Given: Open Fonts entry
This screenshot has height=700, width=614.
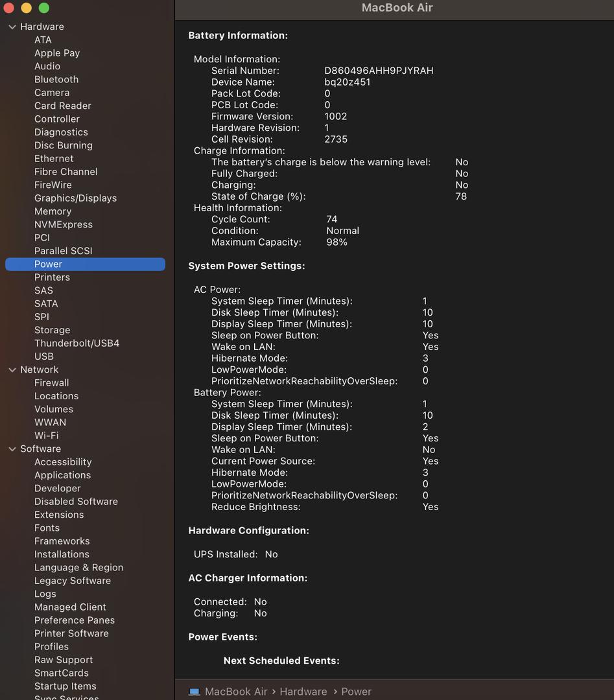Looking at the screenshot, I should pyautogui.click(x=47, y=528).
